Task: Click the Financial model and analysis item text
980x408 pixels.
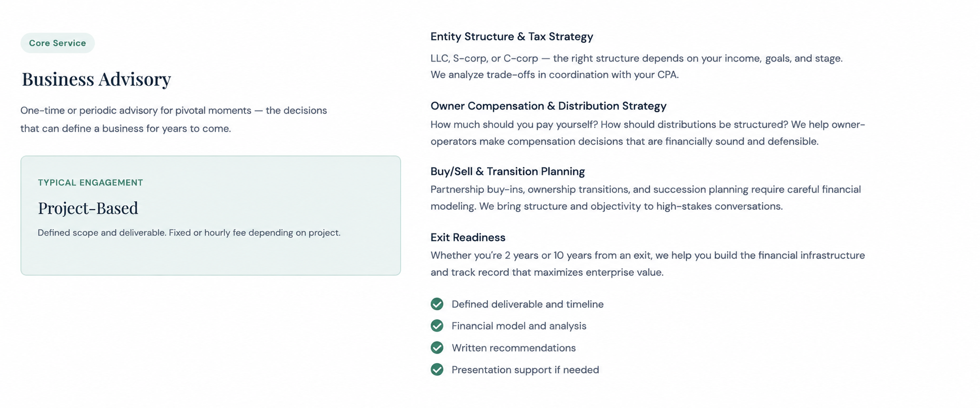Action: pyautogui.click(x=519, y=326)
